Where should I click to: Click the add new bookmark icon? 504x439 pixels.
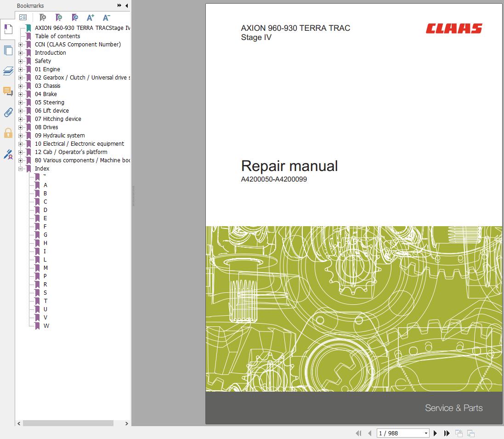coord(59,17)
